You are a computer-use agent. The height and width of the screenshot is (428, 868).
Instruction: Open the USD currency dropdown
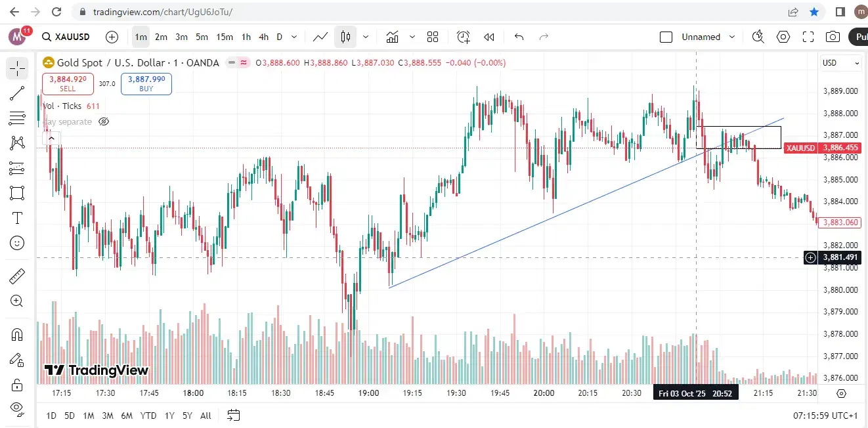pyautogui.click(x=841, y=63)
